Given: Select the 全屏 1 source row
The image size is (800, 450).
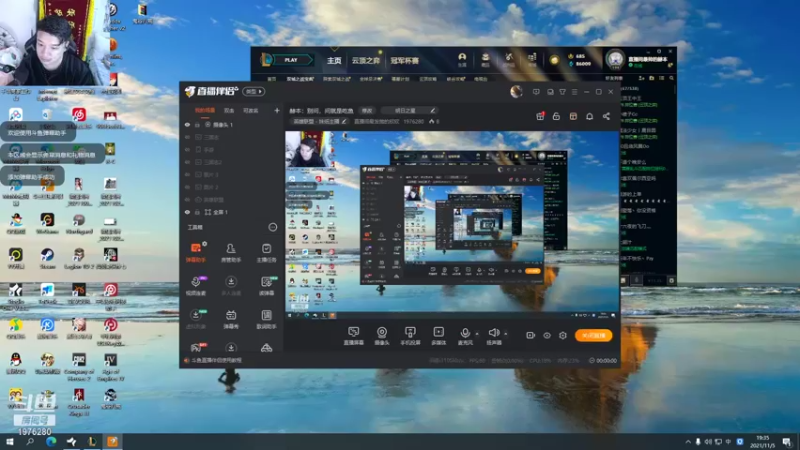Looking at the screenshot, I should [x=232, y=212].
